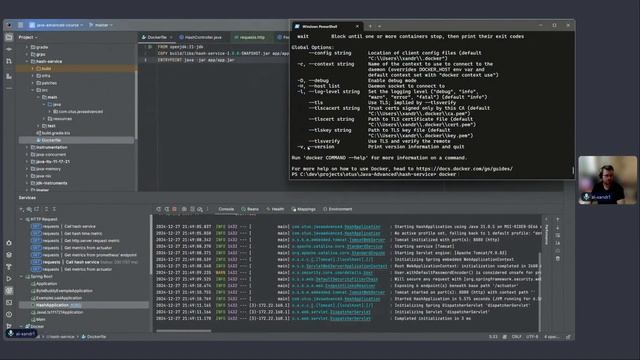The height and width of the screenshot is (360, 640).
Task: Open the master branch dropdown
Action: pos(101,25)
